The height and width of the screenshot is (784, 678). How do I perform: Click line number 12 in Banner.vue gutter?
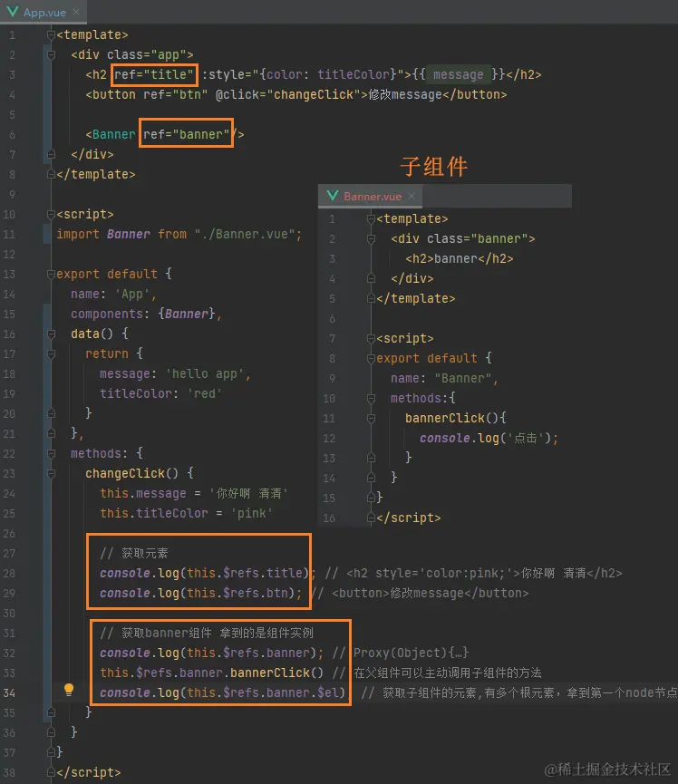pos(329,439)
